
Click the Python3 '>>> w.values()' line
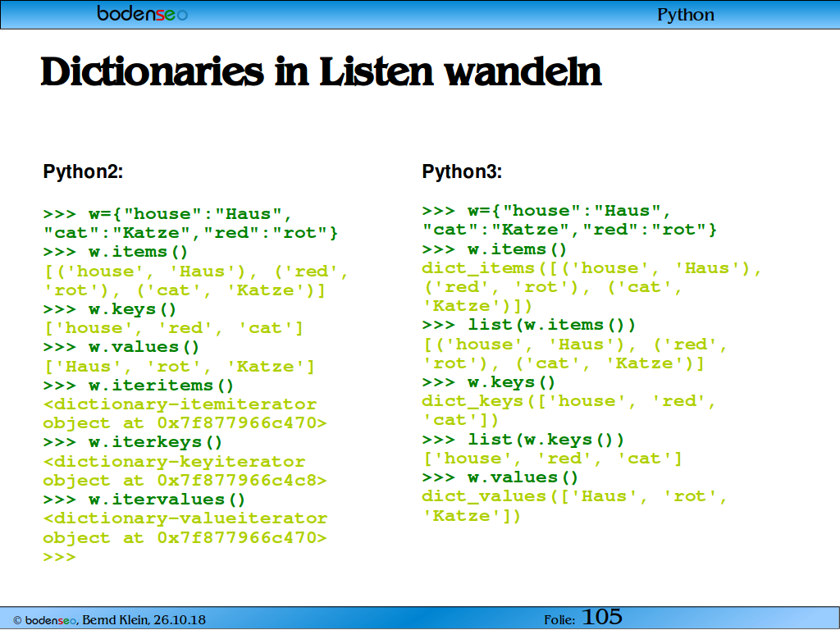point(500,477)
